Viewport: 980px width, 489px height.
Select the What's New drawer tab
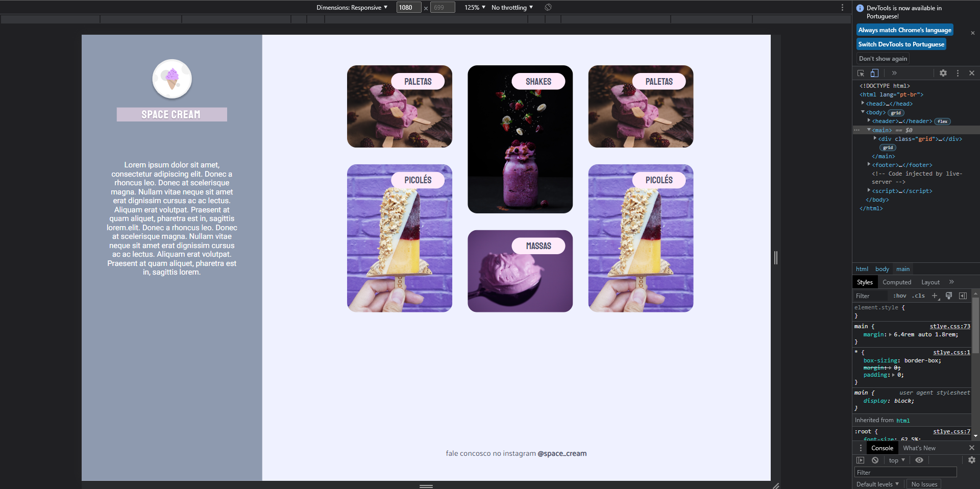(x=919, y=448)
